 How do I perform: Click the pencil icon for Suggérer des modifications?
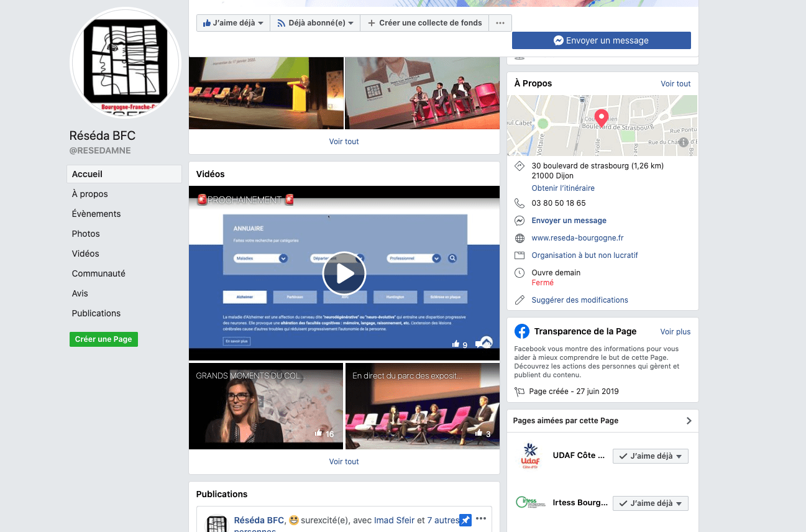click(520, 300)
